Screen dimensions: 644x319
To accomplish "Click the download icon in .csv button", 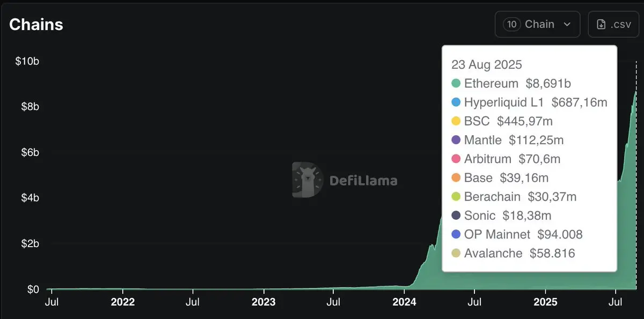I will pos(601,24).
